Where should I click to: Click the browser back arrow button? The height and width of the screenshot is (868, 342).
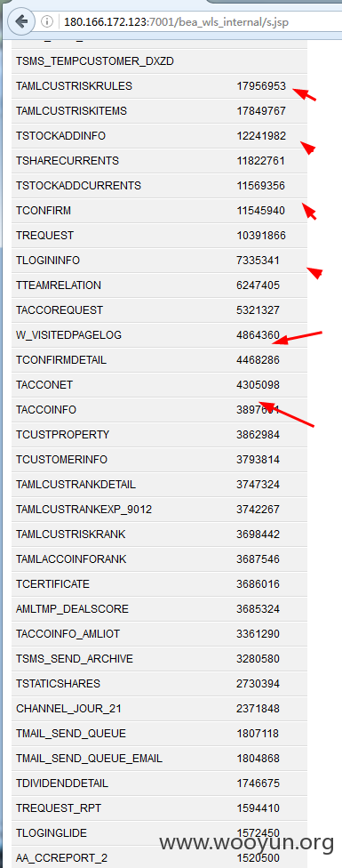pyautogui.click(x=21, y=21)
